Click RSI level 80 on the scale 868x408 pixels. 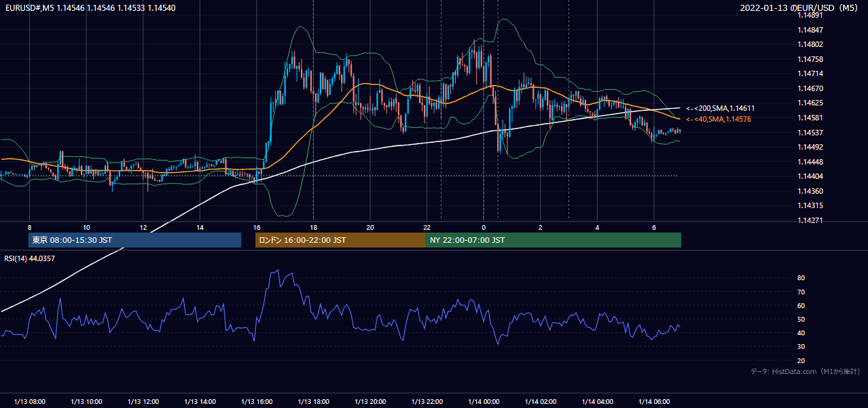tap(801, 278)
